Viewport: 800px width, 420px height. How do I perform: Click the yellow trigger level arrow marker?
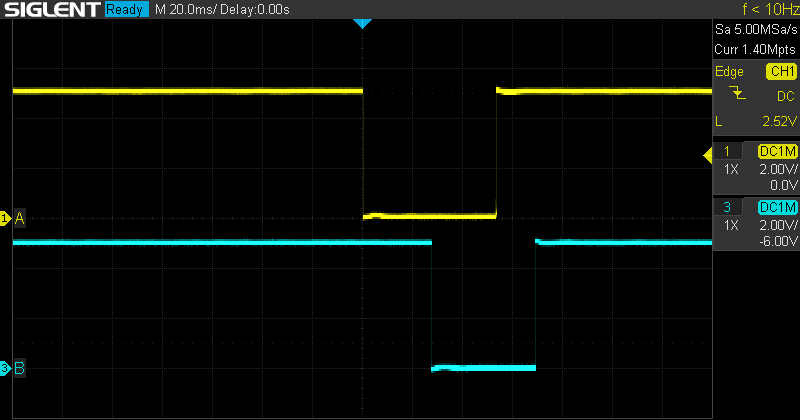click(x=708, y=153)
